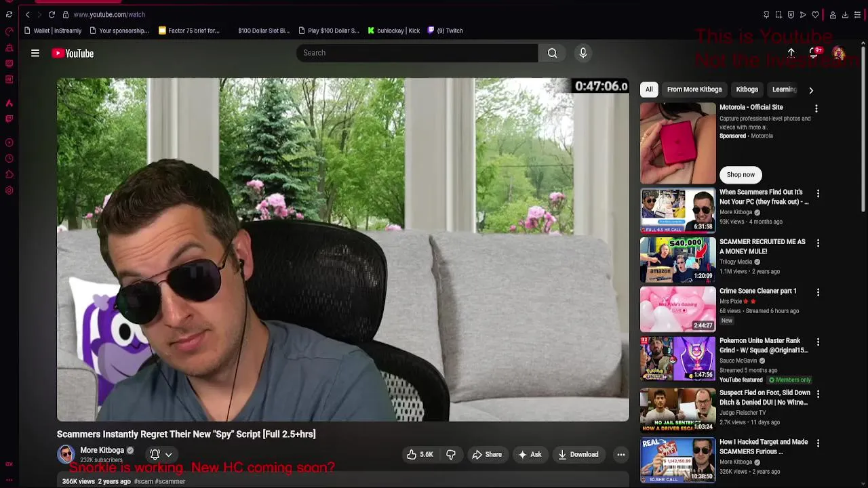Image resolution: width=868 pixels, height=488 pixels.
Task: Click the page vertical scrollbar
Action: tap(863, 129)
